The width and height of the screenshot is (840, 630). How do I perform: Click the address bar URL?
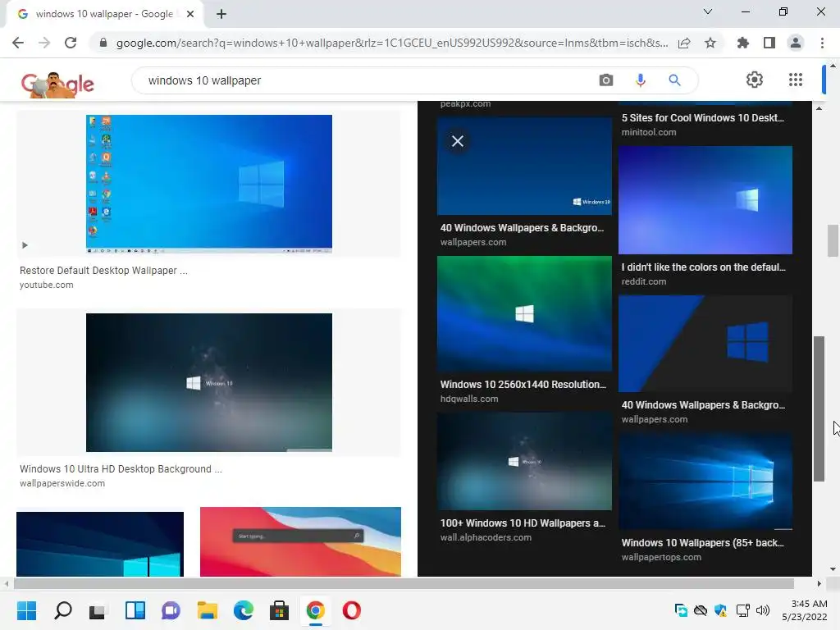coord(391,43)
